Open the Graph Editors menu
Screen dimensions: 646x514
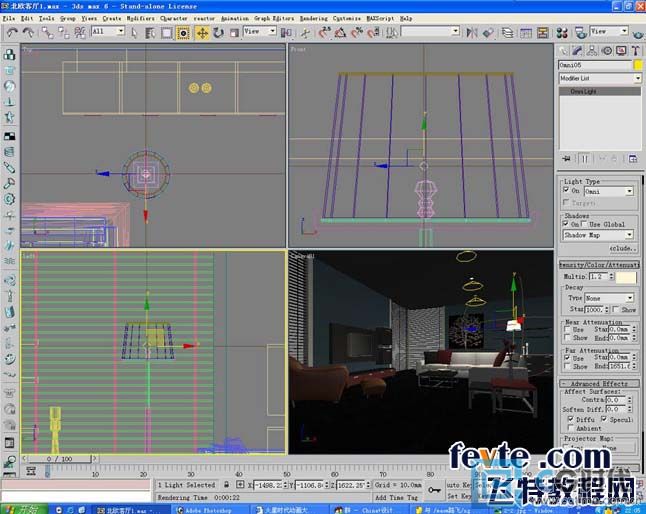[x=274, y=19]
